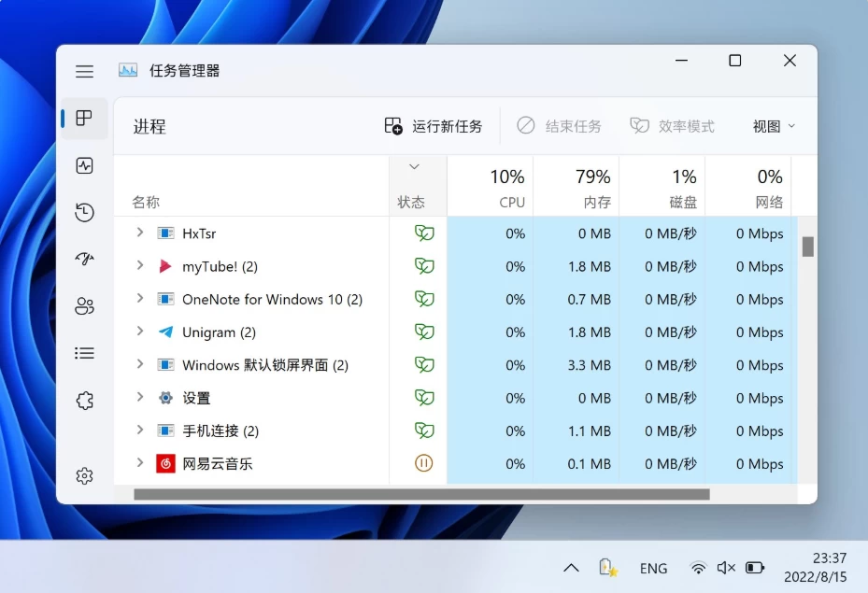Screen dimensions: 868x593
Task: Open the Startup apps view
Action: click(84, 259)
